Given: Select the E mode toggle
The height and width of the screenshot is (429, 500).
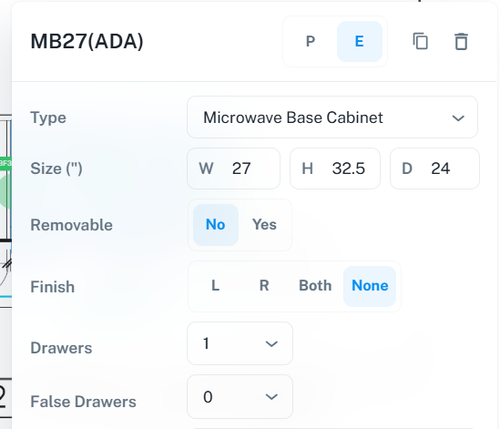Looking at the screenshot, I should point(359,41).
